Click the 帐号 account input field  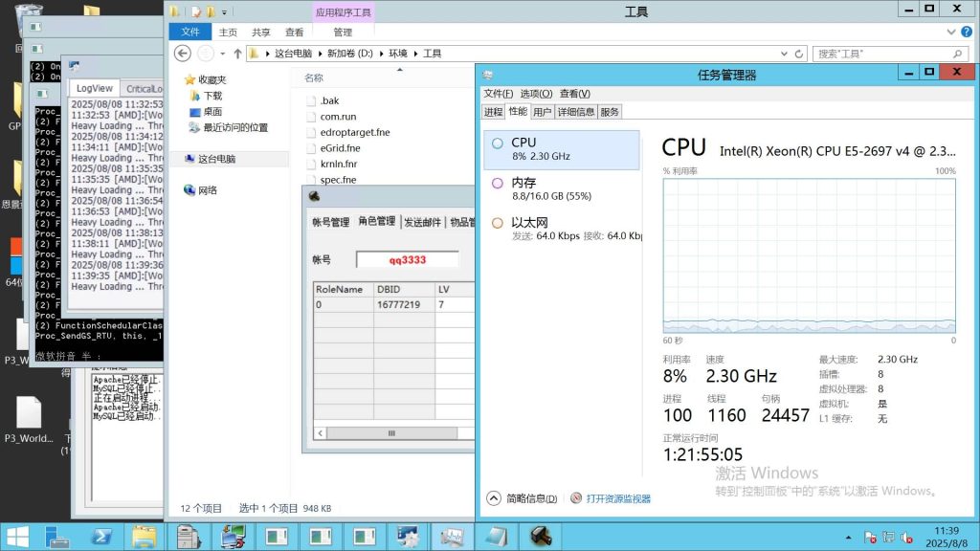click(407, 259)
